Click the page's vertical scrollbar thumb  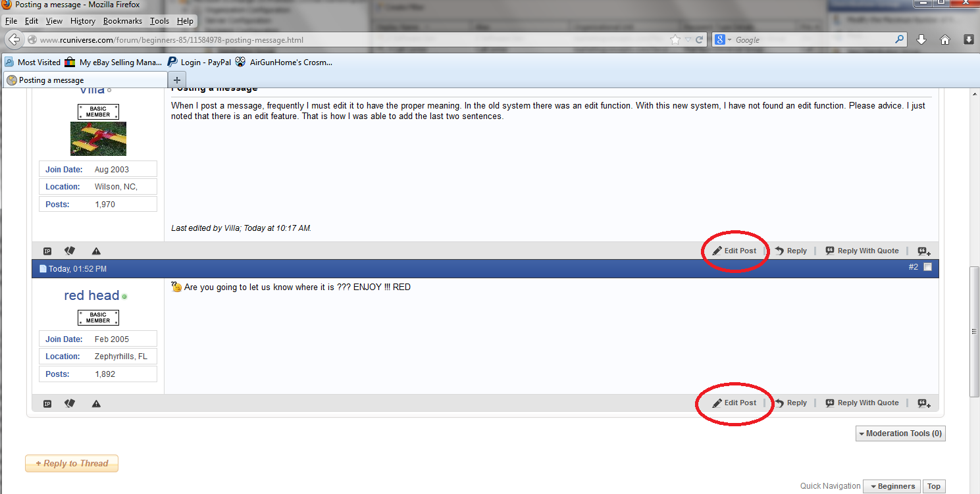coord(975,332)
